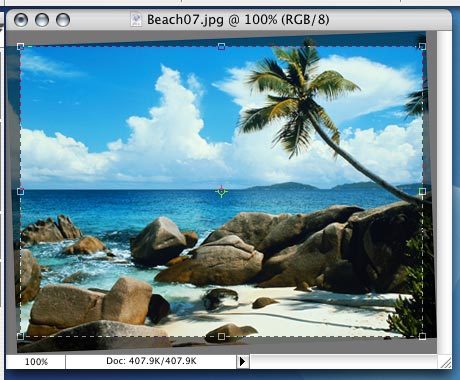Click the left-middle crop edge handle

20,191
